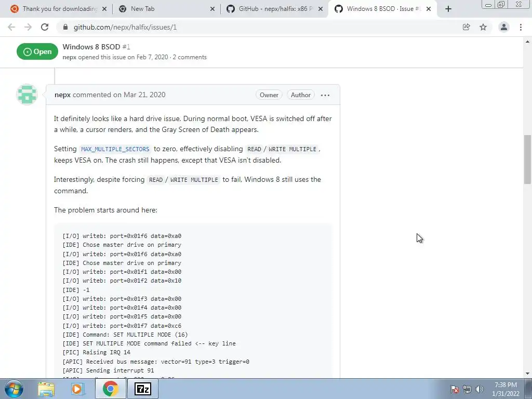Click the 'SET MULTIPLE MODE command failed' log line

click(149, 343)
